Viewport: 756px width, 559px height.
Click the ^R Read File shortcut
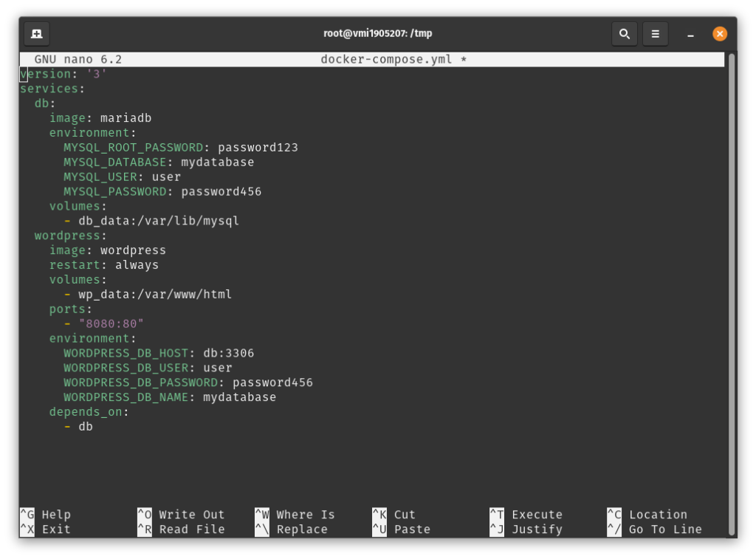point(182,529)
